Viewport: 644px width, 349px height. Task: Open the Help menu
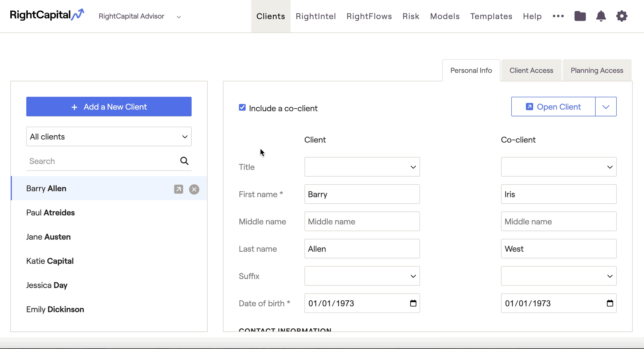[x=532, y=16]
